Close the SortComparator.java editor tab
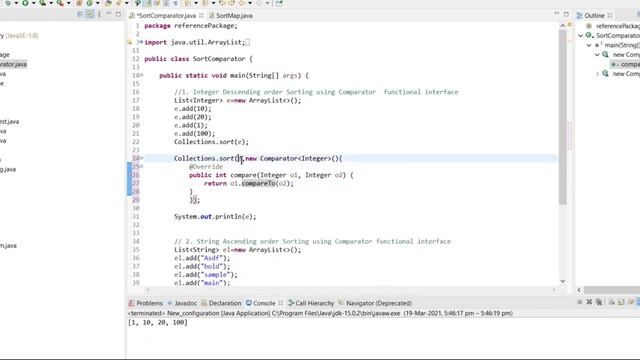The image size is (640, 360). [x=201, y=16]
